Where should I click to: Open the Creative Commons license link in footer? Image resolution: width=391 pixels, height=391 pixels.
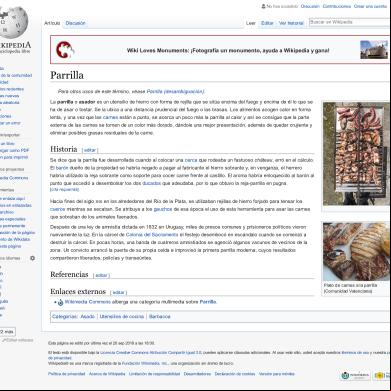[151, 352]
